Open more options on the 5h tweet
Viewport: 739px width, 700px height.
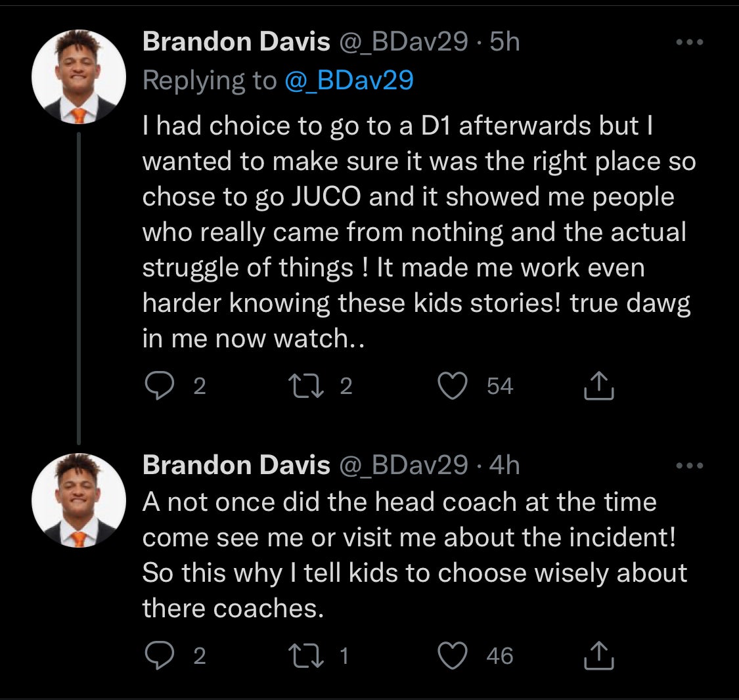pos(690,43)
